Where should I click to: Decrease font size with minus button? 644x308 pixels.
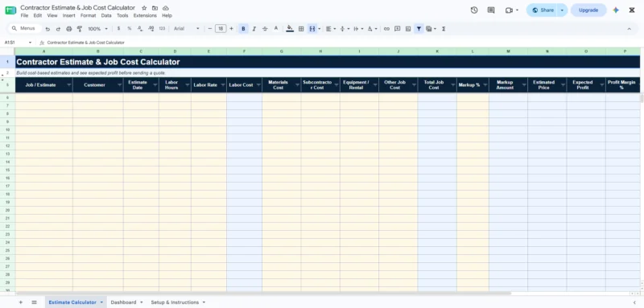(210, 29)
